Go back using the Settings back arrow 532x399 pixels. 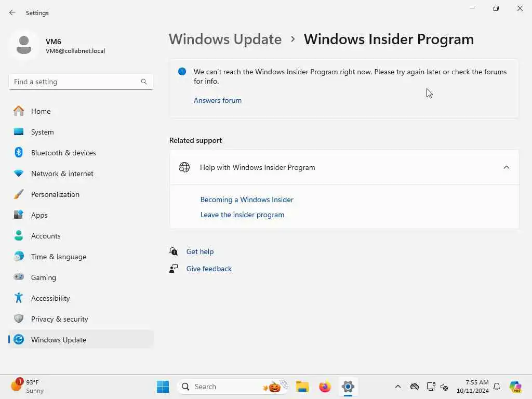(x=12, y=12)
